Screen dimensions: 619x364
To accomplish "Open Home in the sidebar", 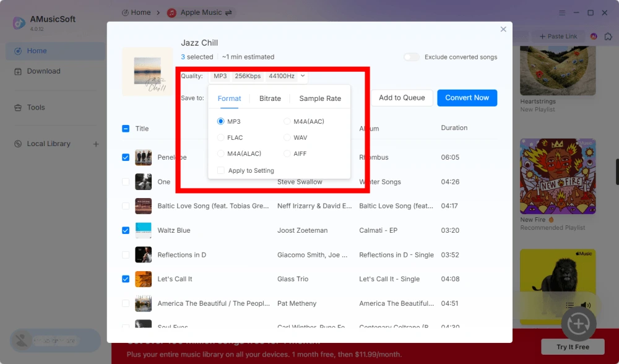I will click(55, 51).
